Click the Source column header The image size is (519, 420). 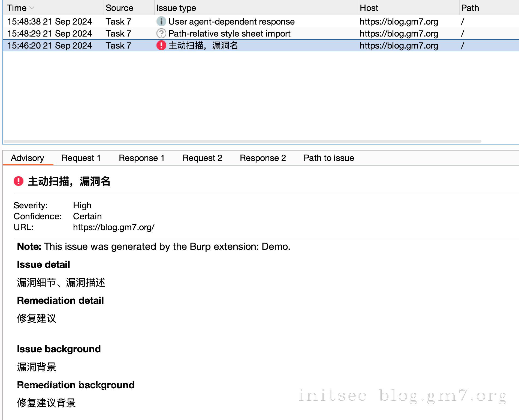pyautogui.click(x=119, y=8)
